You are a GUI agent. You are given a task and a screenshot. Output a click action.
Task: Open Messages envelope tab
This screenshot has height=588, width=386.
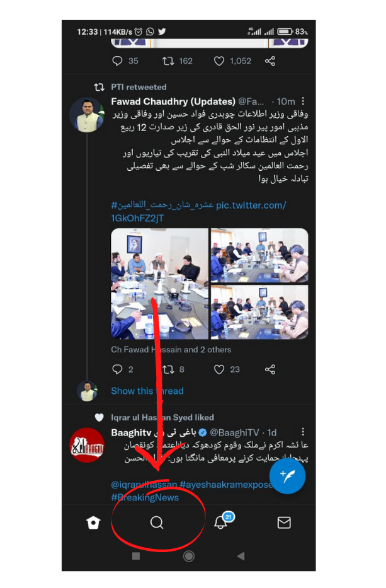tap(284, 522)
